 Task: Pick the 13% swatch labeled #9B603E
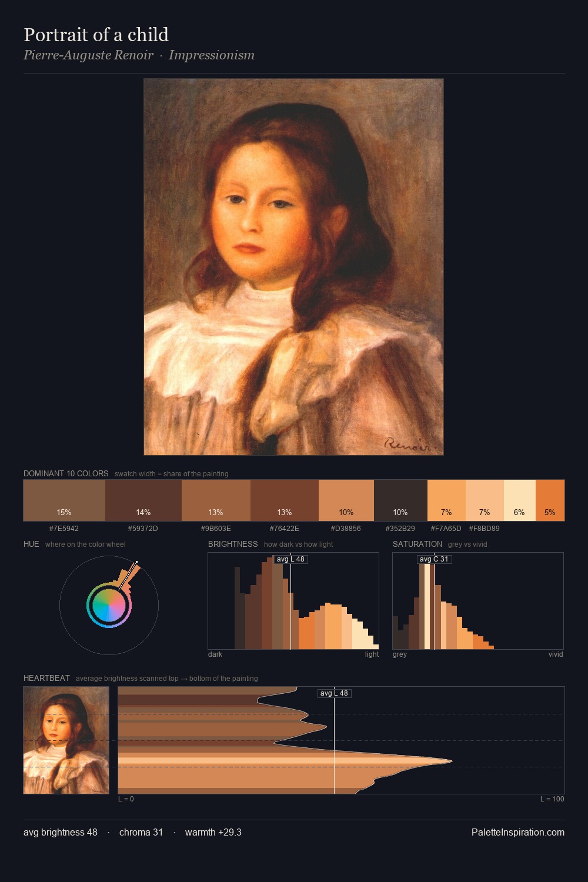216,500
